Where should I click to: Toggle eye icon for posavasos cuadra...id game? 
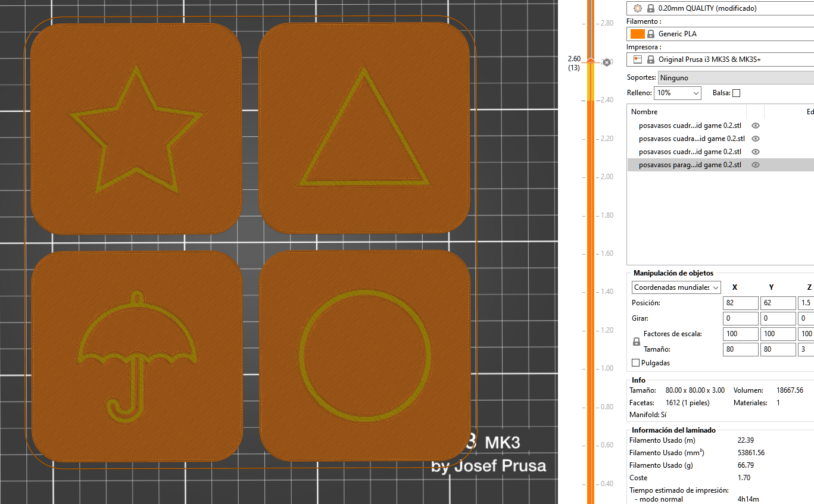756,139
